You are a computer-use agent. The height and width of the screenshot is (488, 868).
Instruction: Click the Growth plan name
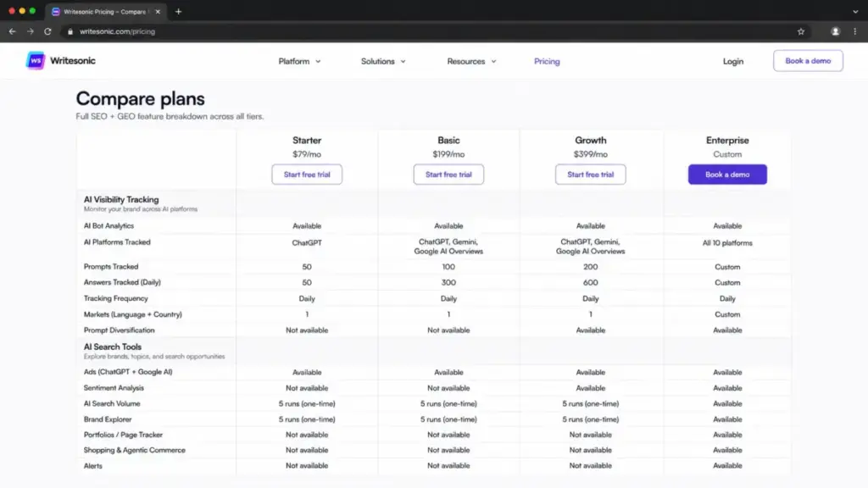[x=590, y=141]
